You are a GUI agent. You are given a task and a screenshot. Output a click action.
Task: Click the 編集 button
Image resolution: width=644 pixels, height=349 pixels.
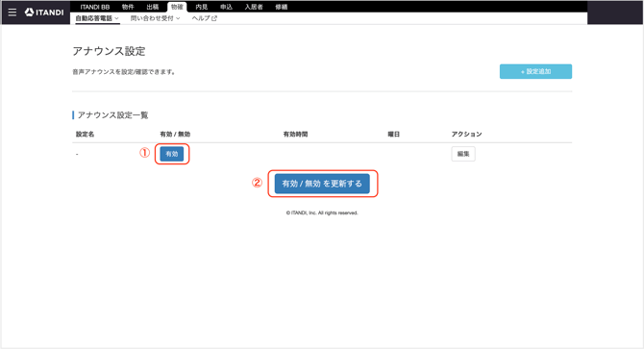[x=463, y=154]
